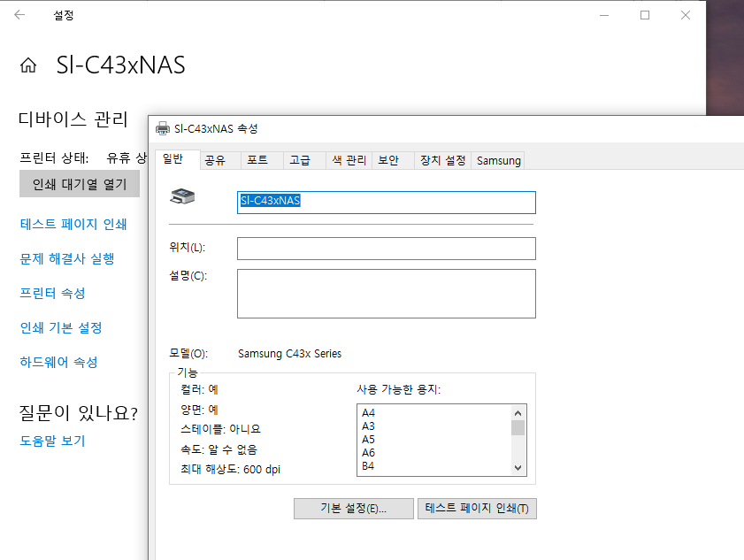Select A5 in available paper list
The width and height of the screenshot is (744, 560).
pos(368,440)
